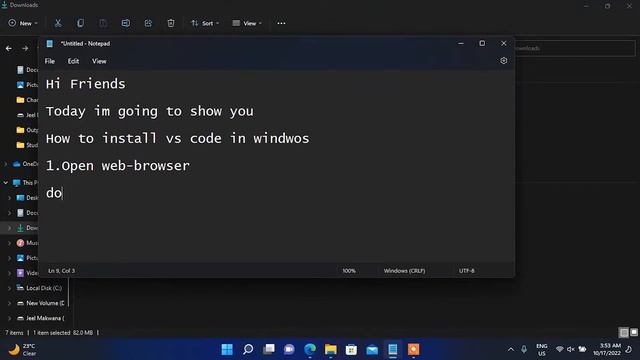This screenshot has height=360, width=640.
Task: Switch File Explorer to details view layout
Action: pyautogui.click(x=624, y=333)
